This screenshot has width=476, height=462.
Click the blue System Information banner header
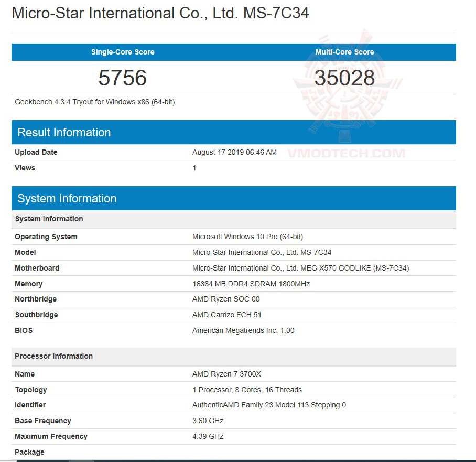coord(234,198)
